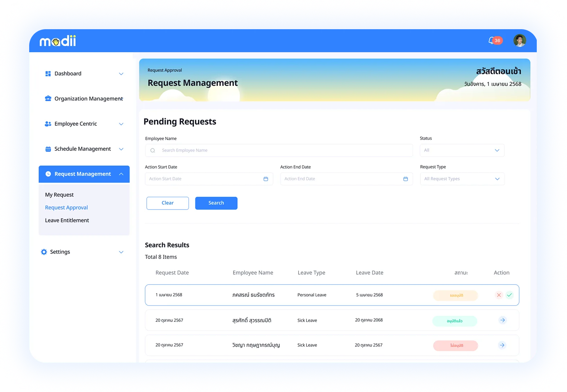This screenshot has height=392, width=567.
Task: Open details arrow for the approved Sick Leave row
Action: coord(502,320)
